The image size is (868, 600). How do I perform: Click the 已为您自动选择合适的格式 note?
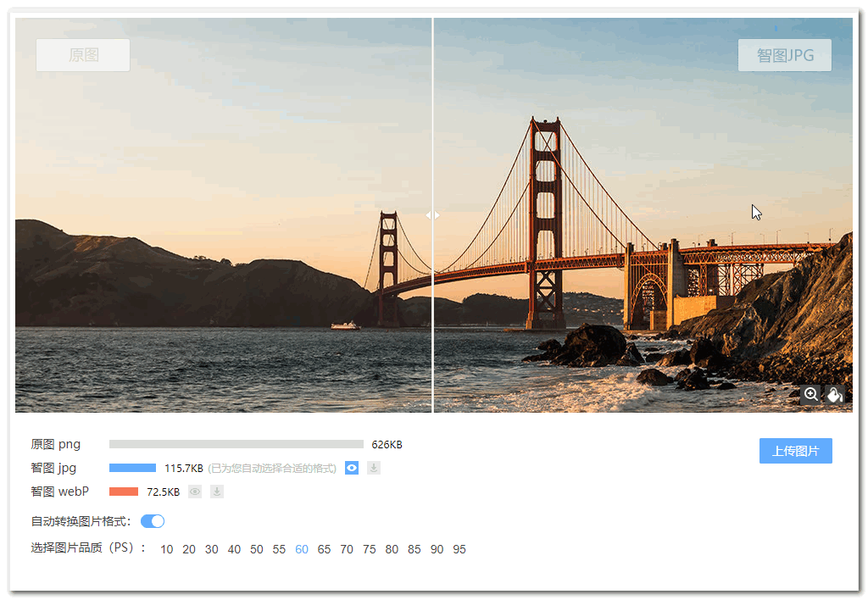coord(272,469)
